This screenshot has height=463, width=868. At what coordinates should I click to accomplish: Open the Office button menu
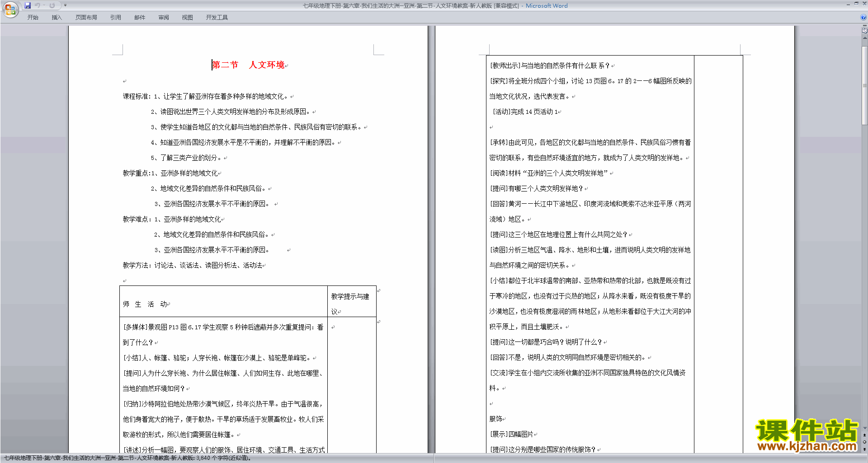point(10,9)
